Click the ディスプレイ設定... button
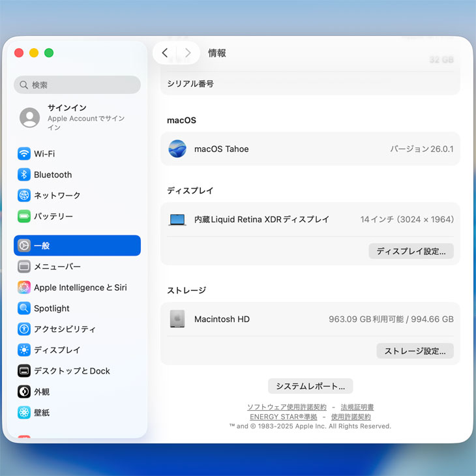476x476 pixels. [x=411, y=251]
